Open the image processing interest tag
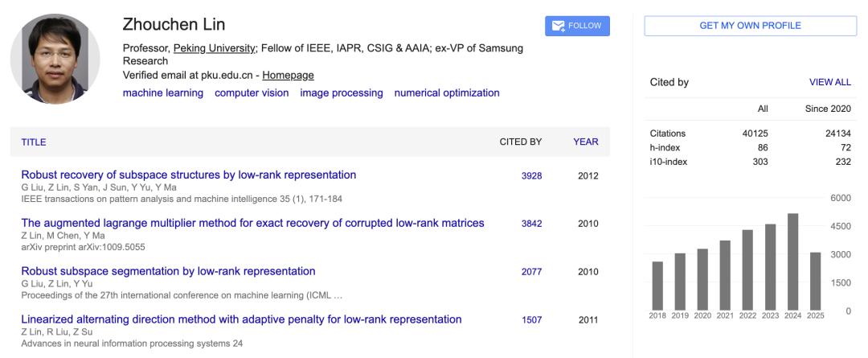This screenshot has width=868, height=358. point(342,93)
